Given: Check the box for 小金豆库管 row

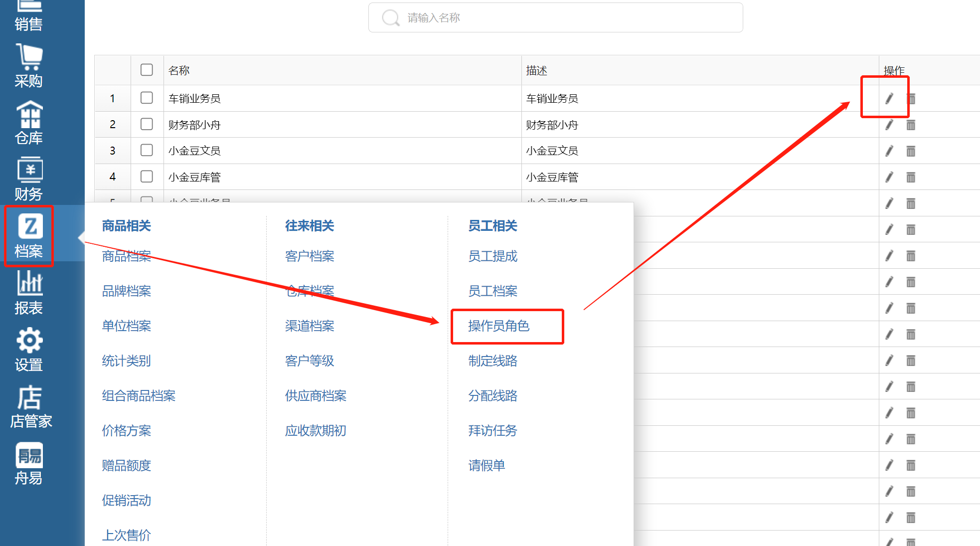Looking at the screenshot, I should [x=147, y=177].
